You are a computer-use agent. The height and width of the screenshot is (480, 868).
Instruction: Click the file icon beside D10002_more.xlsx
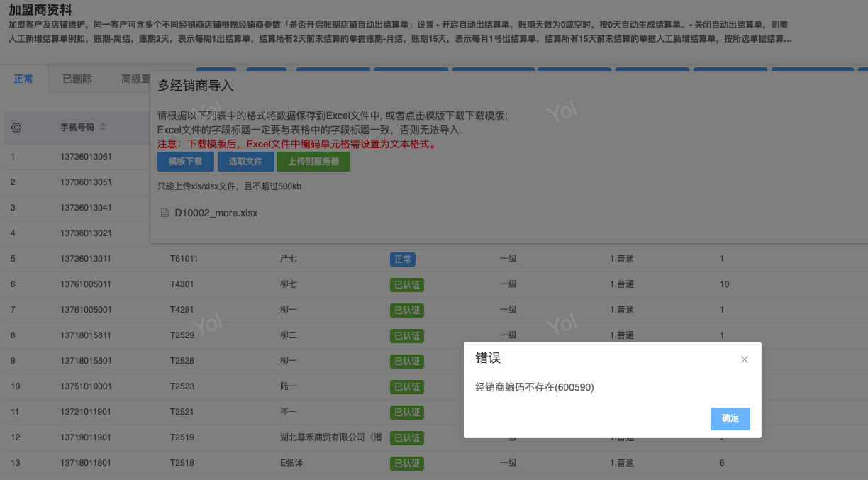pyautogui.click(x=165, y=213)
